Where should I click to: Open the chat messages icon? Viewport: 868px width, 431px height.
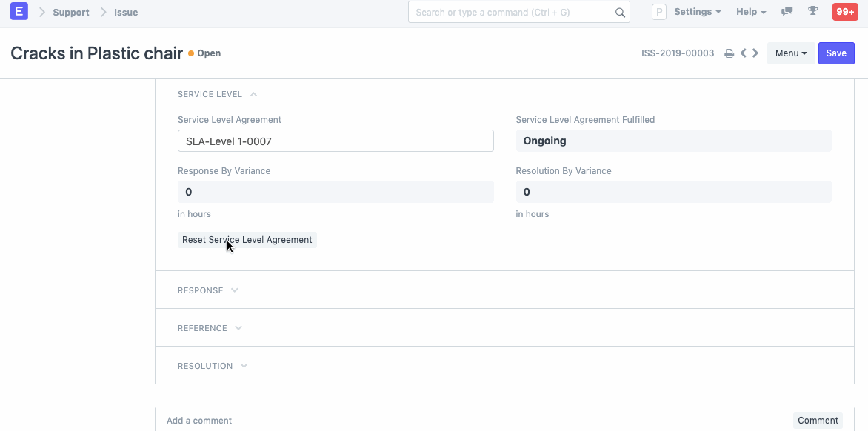787,12
